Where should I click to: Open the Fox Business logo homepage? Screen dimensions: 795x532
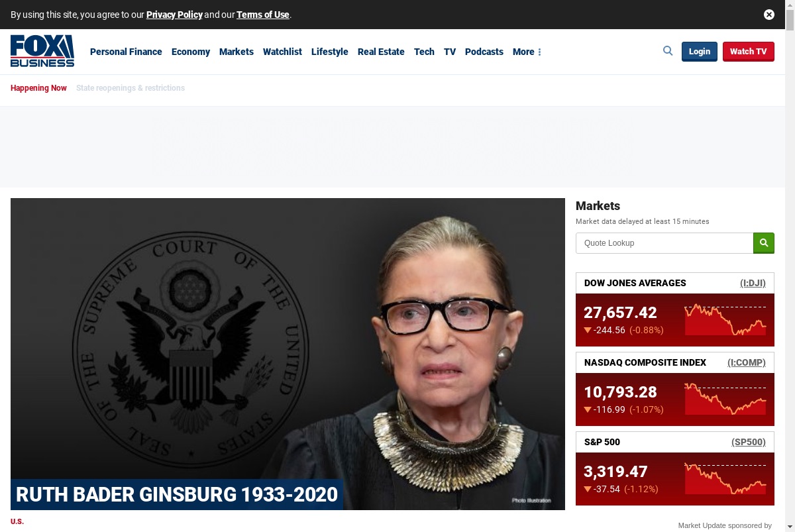click(42, 51)
